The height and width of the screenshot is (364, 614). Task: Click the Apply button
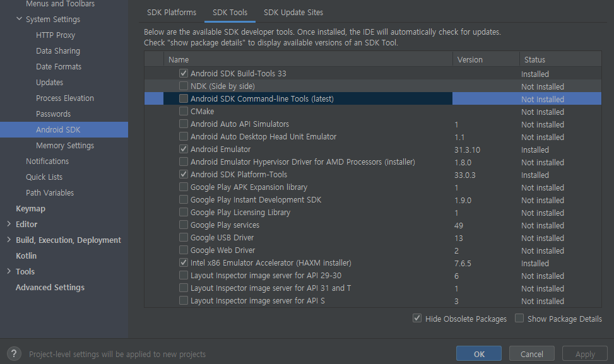pyautogui.click(x=585, y=354)
